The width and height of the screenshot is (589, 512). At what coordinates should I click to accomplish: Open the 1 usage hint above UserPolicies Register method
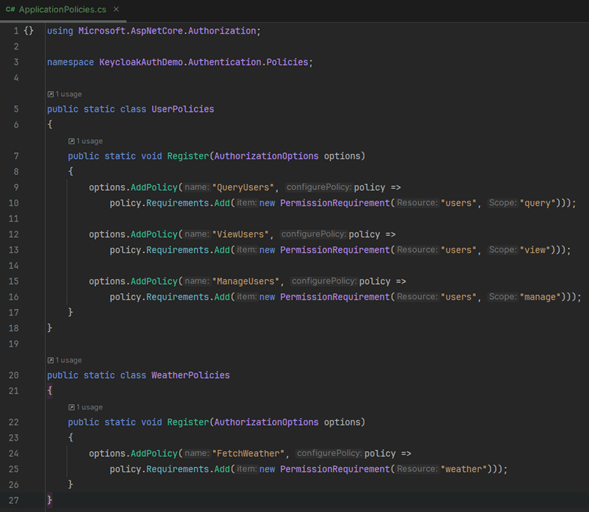(x=85, y=141)
